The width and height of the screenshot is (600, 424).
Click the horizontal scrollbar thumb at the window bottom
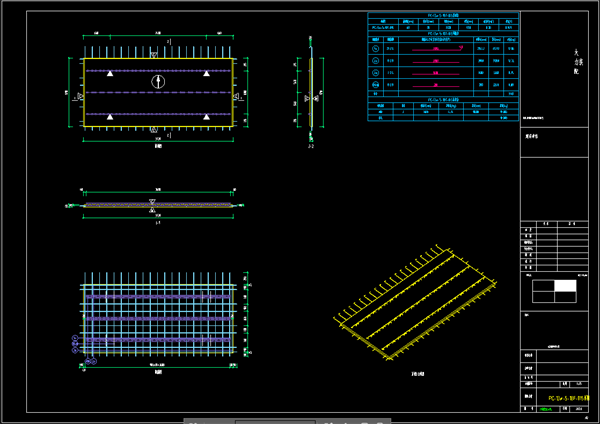(x=275, y=422)
